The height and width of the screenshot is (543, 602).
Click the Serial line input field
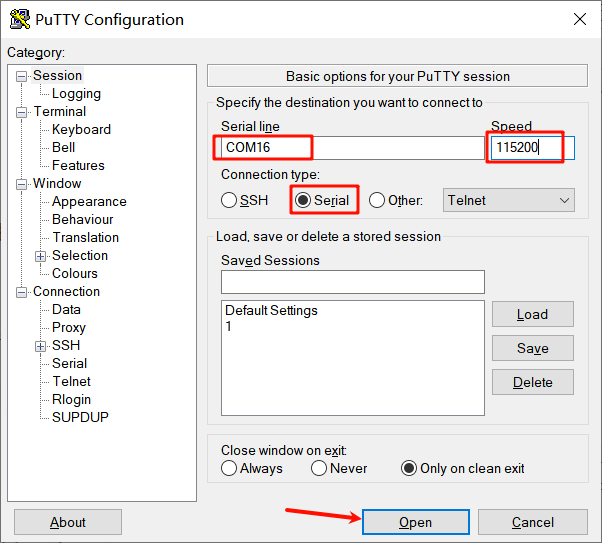350,148
